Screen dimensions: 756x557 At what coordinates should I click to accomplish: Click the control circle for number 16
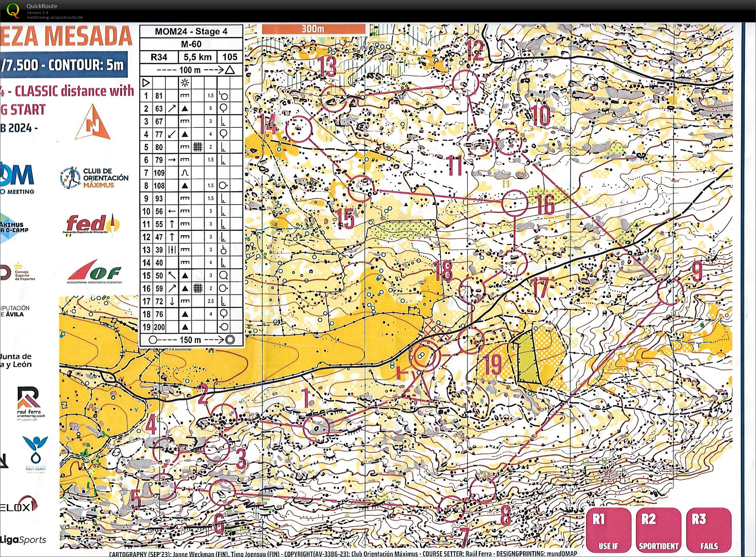click(515, 203)
